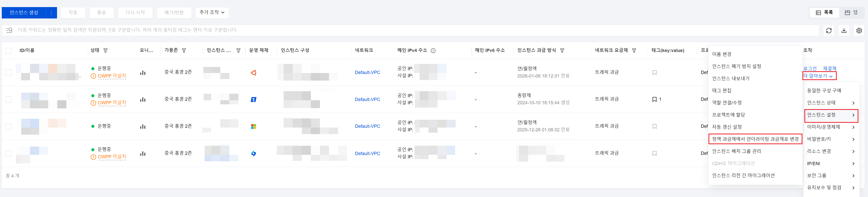
Task: Tick the select-all checkbox in the table header
Action: click(x=9, y=51)
